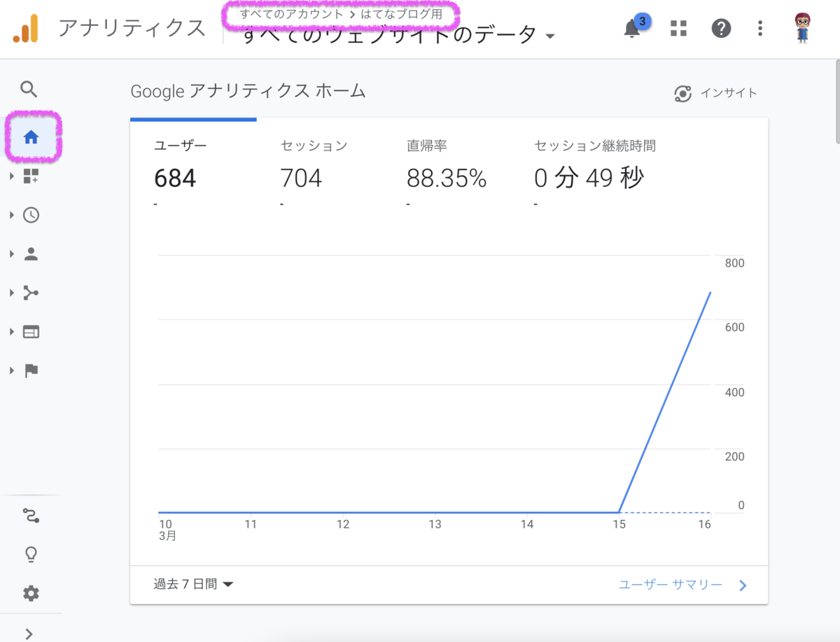This screenshot has width=840, height=642.
Task: Select the Home icon in the sidebar
Action: click(31, 137)
